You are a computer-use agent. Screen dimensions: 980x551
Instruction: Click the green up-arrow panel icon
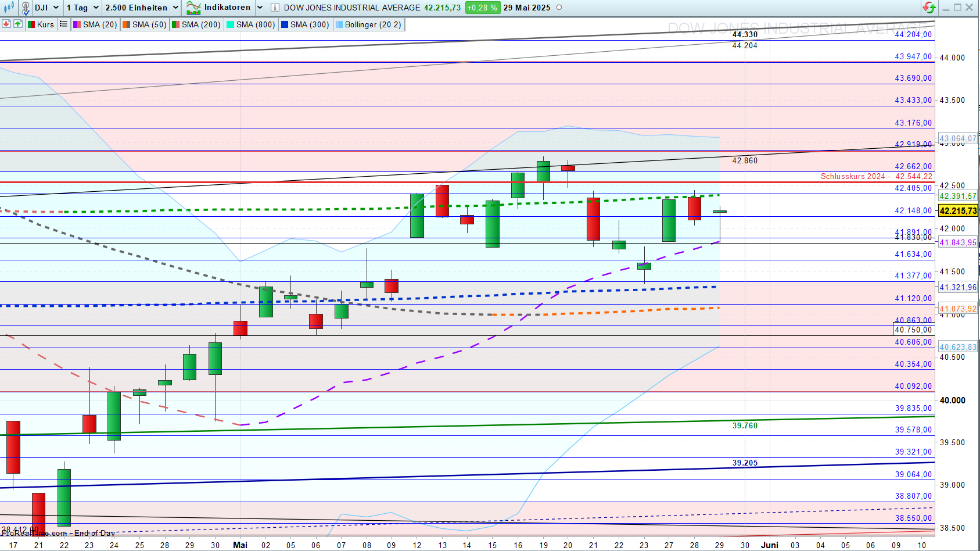[x=18, y=24]
